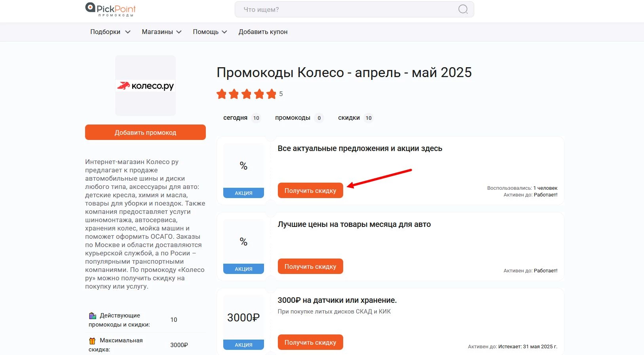Get discount for 3000₽ sensors or storage
The image size is (644, 355).
[310, 342]
